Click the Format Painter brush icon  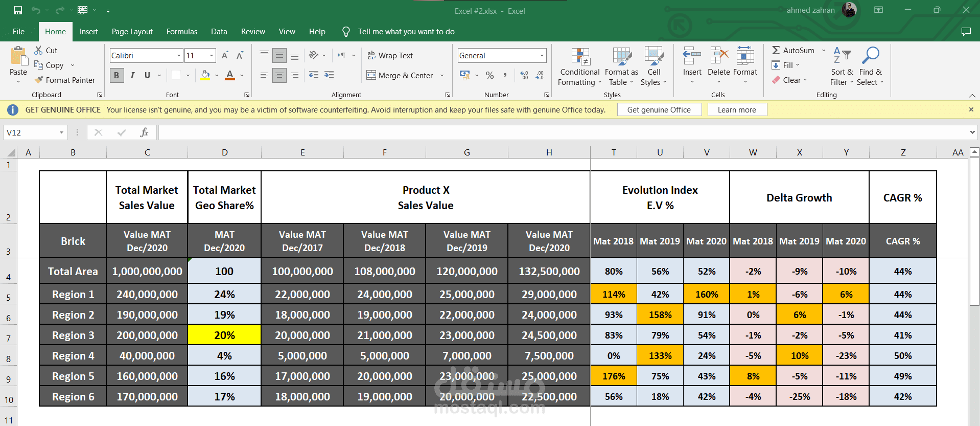pos(39,80)
